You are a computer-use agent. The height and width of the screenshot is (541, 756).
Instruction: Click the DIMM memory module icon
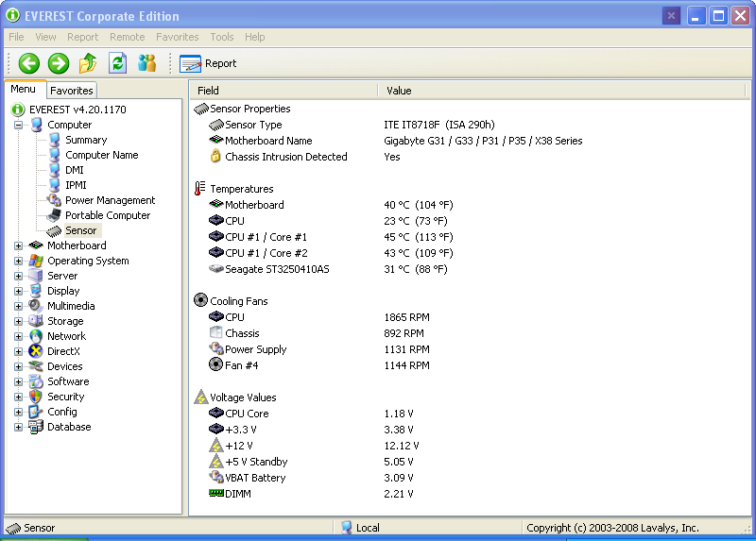[216, 493]
